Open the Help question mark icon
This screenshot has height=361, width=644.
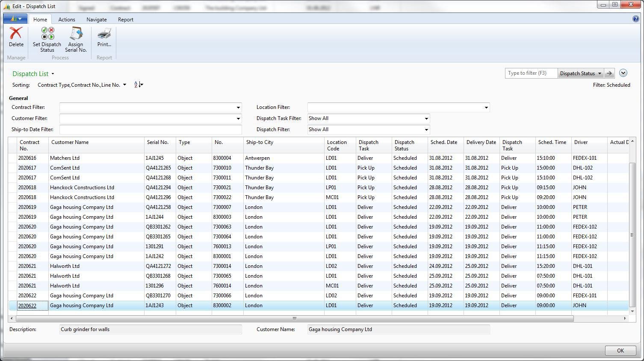635,19
